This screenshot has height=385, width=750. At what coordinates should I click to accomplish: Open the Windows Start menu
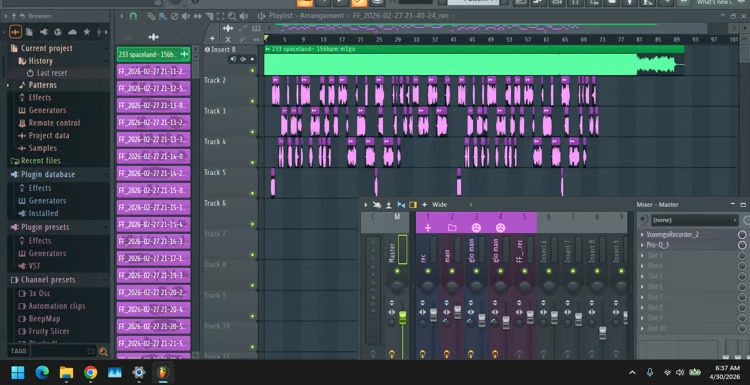(18, 372)
